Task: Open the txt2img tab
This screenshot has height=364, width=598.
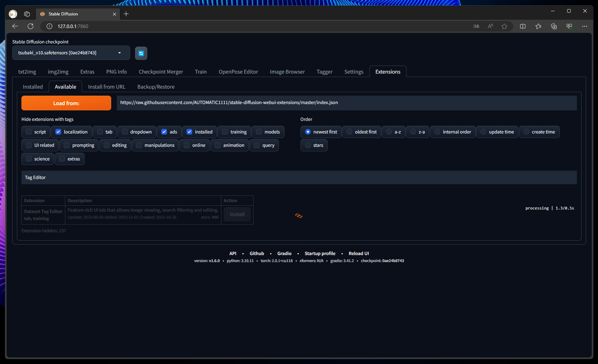Action: (x=27, y=72)
